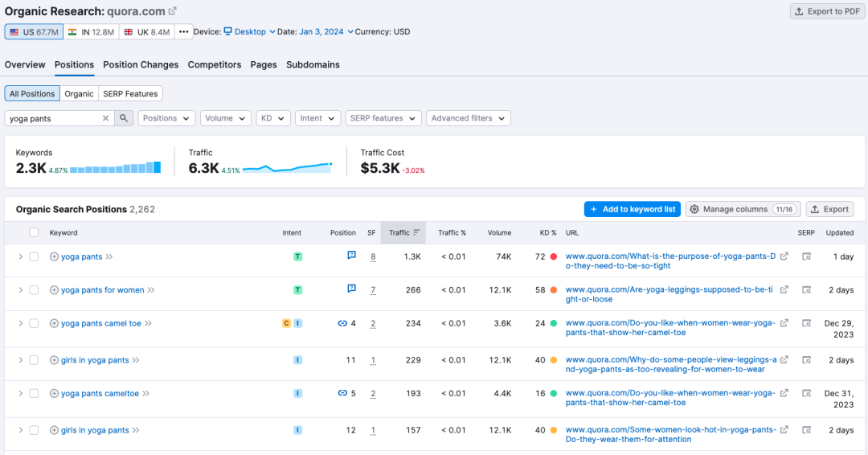The width and height of the screenshot is (868, 455).
Task: Click the table Export button
Action: click(829, 209)
